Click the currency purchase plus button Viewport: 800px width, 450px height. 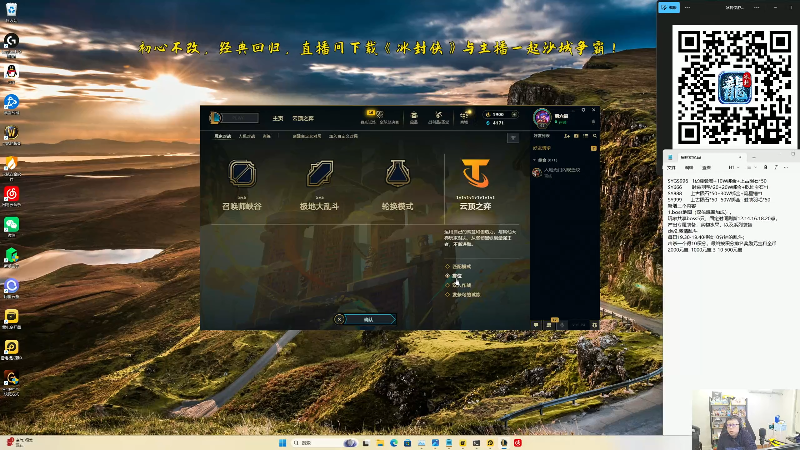(x=514, y=114)
